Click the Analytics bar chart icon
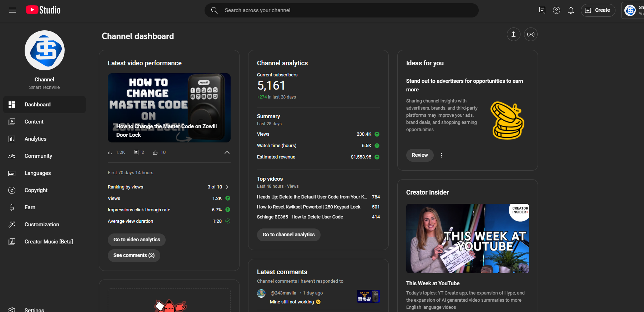This screenshot has height=312, width=644. click(12, 139)
